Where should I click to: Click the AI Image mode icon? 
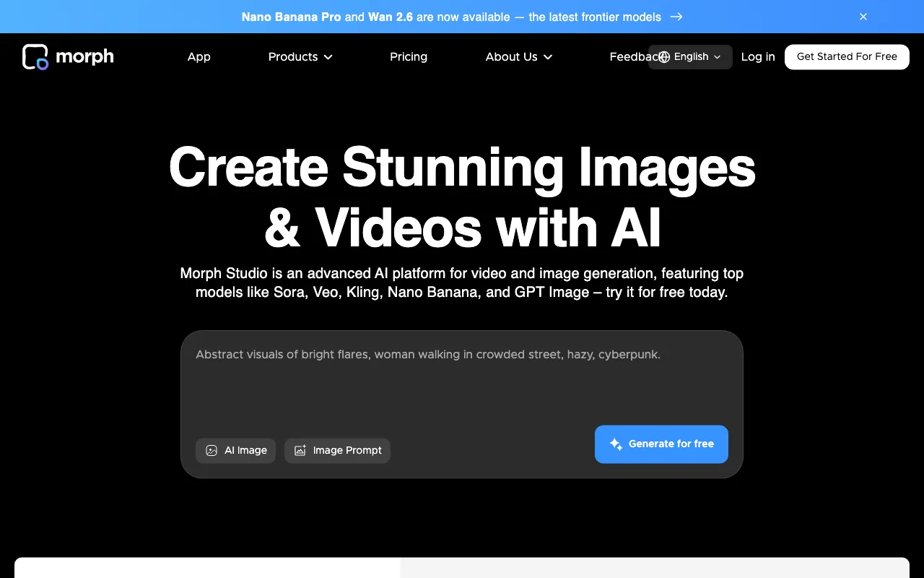point(212,451)
